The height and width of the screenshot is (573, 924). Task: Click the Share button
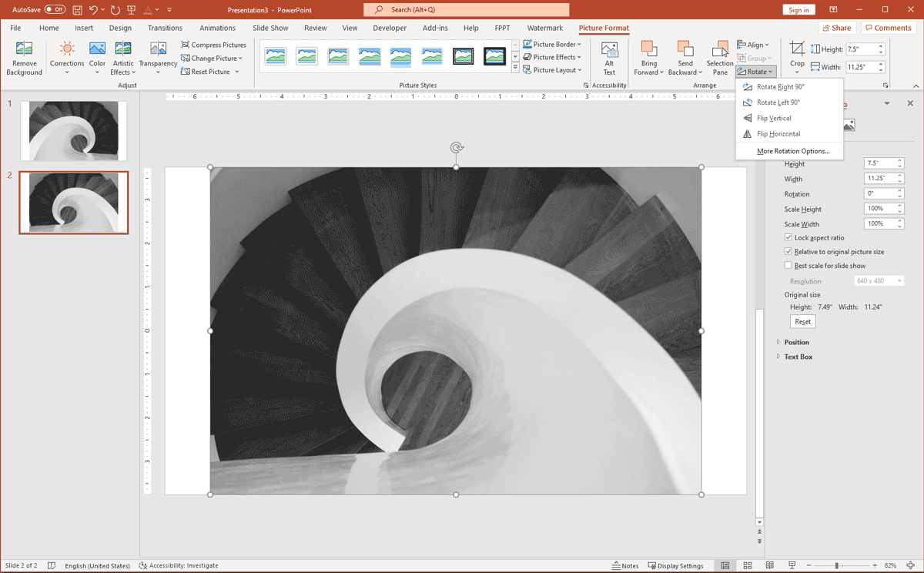[836, 28]
